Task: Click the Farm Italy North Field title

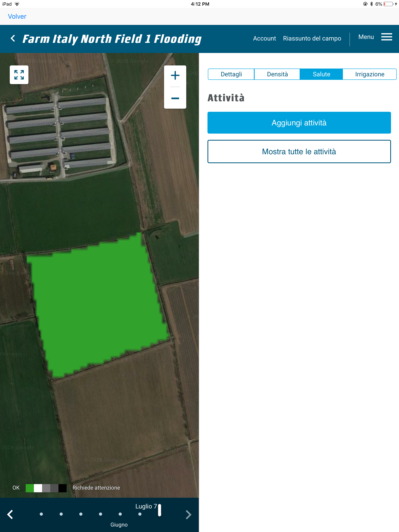Action: (x=112, y=39)
